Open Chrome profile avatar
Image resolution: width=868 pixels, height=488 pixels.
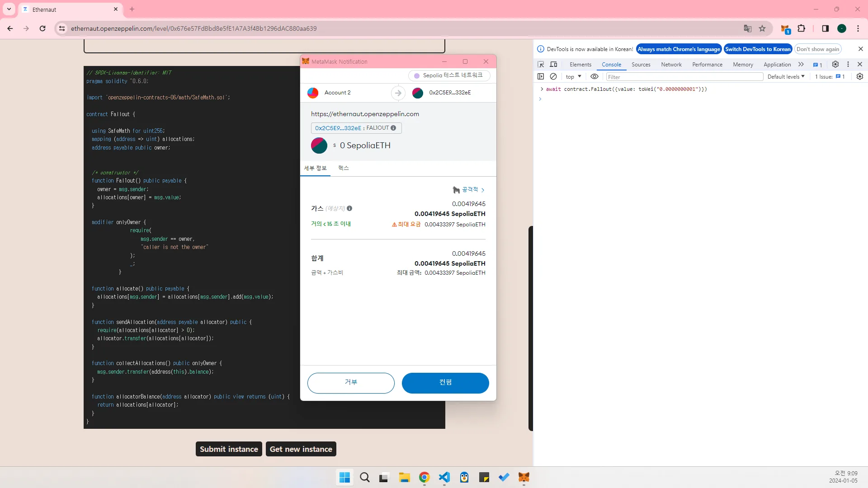[x=842, y=28]
